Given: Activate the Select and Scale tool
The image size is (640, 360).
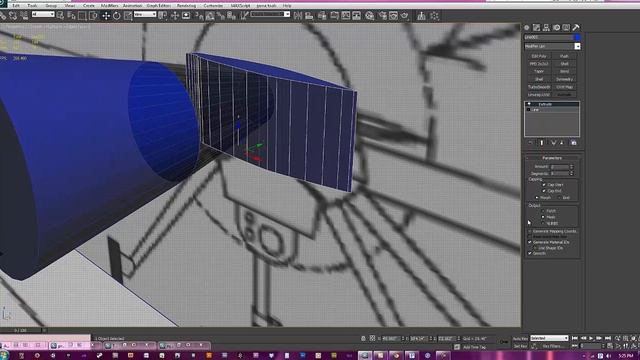Looking at the screenshot, I should point(128,16).
